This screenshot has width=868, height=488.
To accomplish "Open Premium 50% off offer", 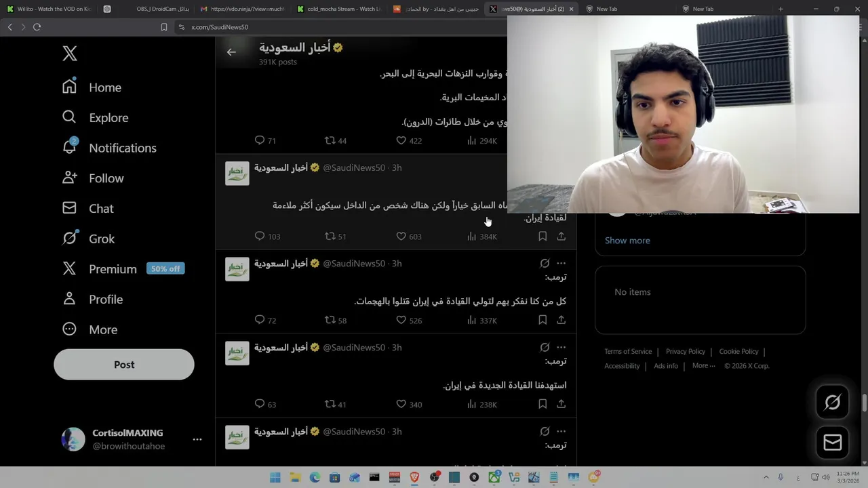I will [122, 269].
